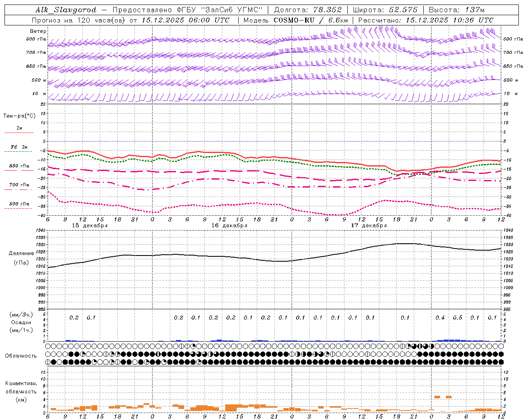Click the solid line sample under 2м legend

coord(19,132)
